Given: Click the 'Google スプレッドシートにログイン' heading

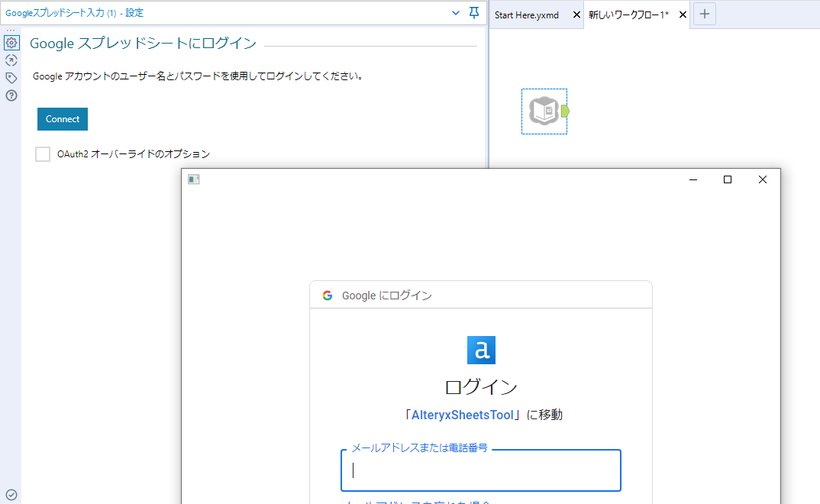Looking at the screenshot, I should click(x=143, y=44).
